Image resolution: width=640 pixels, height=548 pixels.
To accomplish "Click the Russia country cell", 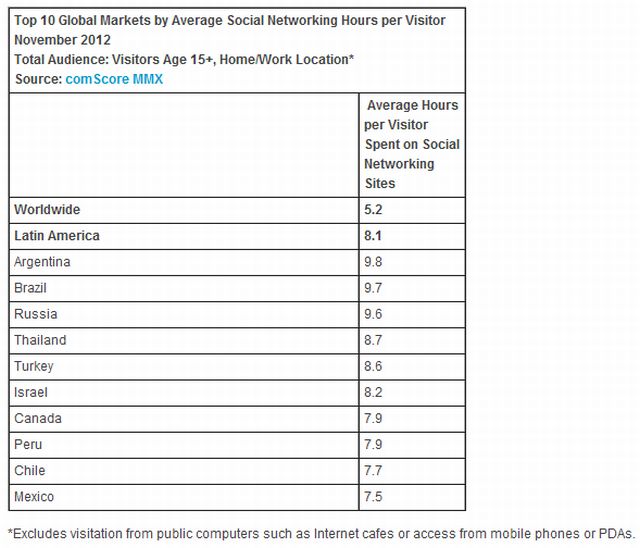I will pos(34,314).
